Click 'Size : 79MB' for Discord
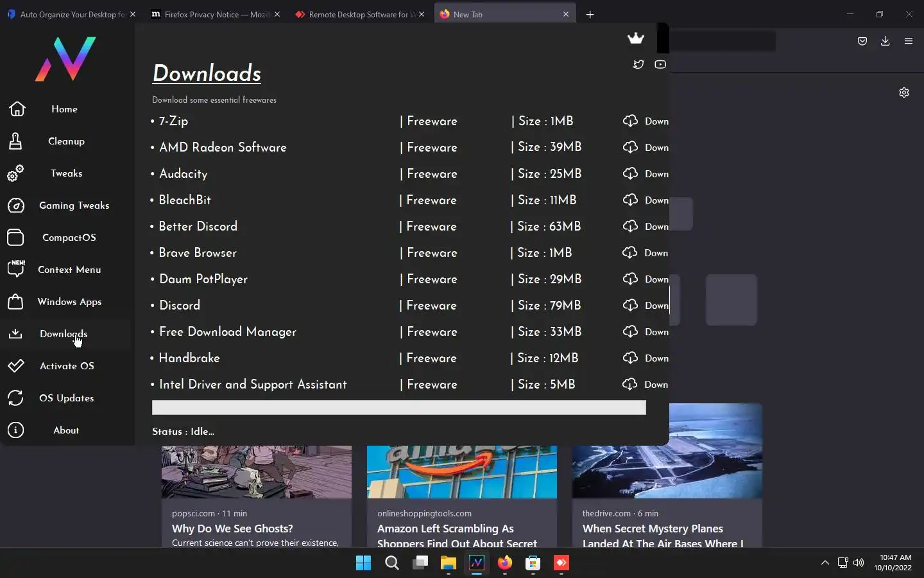 [x=549, y=305]
